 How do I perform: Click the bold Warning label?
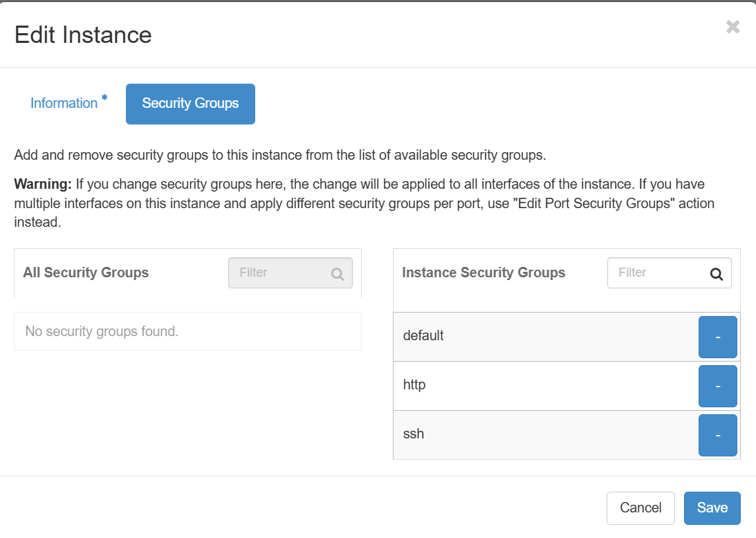click(43, 185)
